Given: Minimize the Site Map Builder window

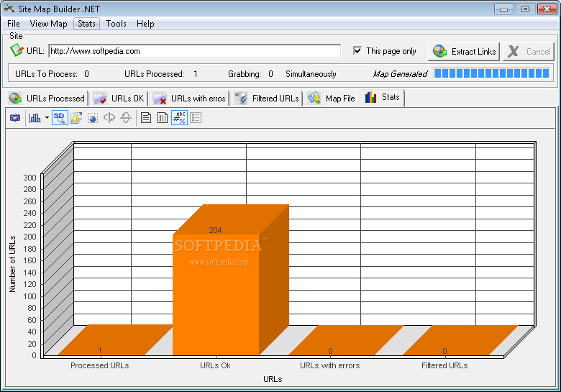Looking at the screenshot, I should point(503,9).
